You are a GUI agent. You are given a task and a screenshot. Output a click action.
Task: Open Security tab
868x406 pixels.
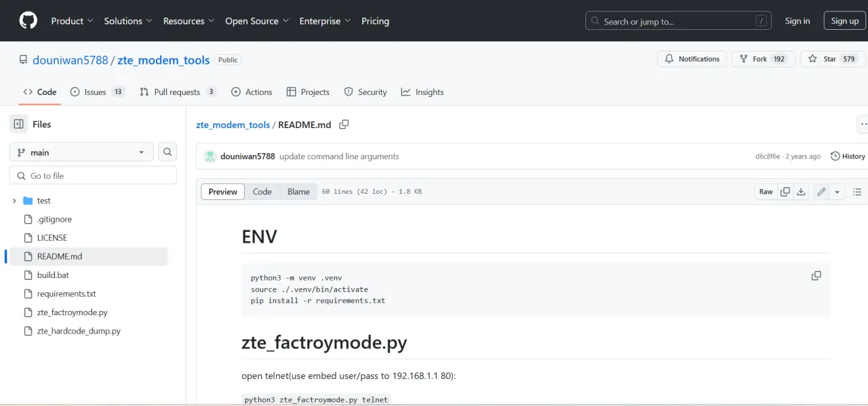366,92
